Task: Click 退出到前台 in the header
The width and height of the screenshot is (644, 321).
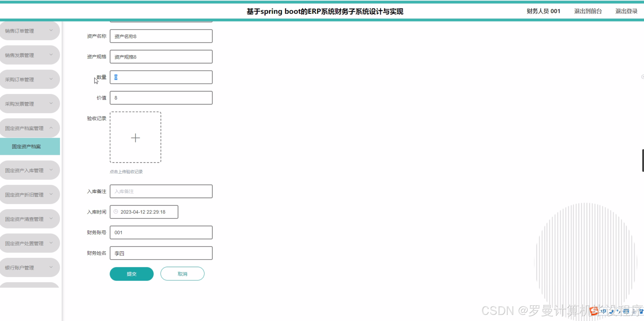Action: coord(588,11)
